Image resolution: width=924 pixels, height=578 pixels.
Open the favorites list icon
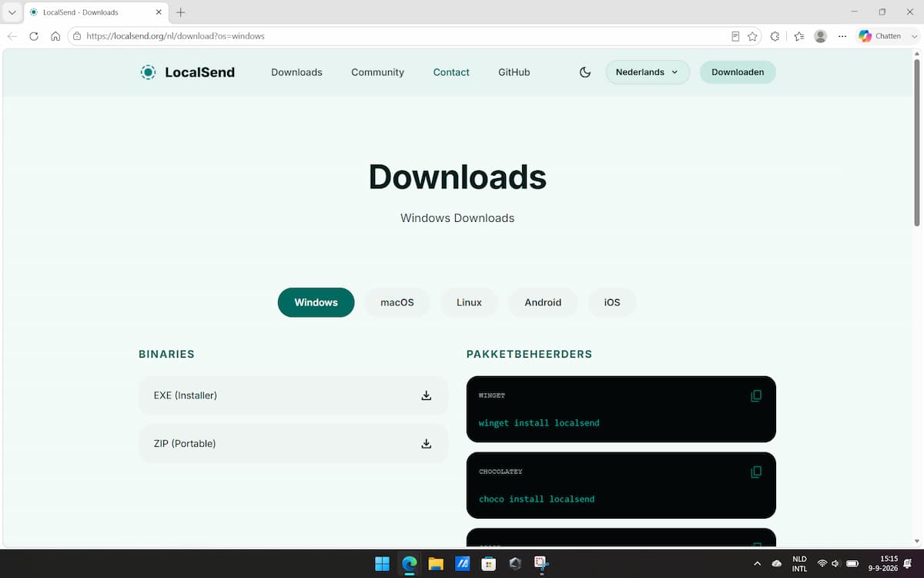[798, 36]
